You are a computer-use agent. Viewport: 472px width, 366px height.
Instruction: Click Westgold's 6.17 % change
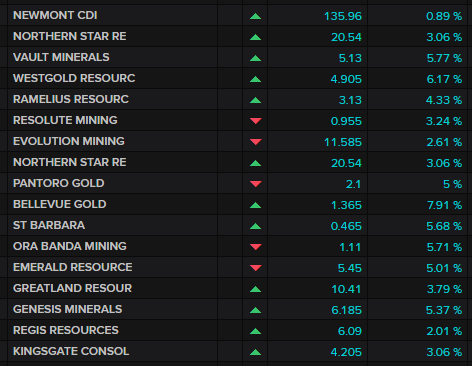(444, 79)
